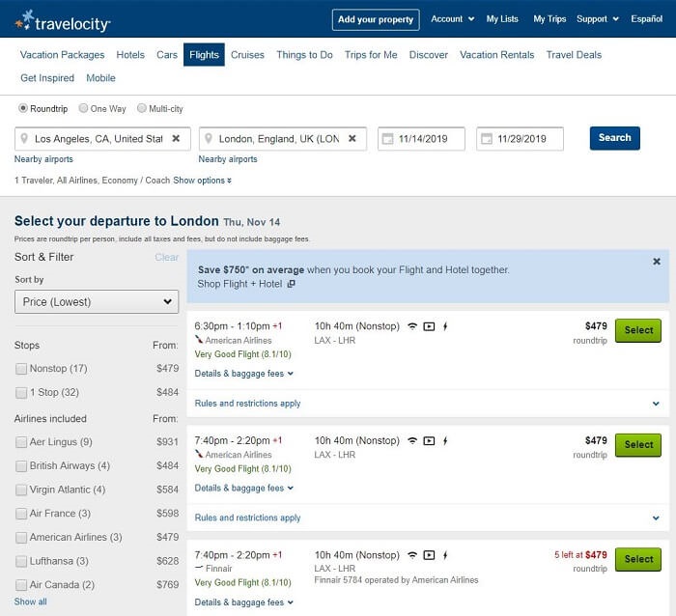This screenshot has width=676, height=616.
Task: Click the origin location pin icon
Action: (x=24, y=138)
